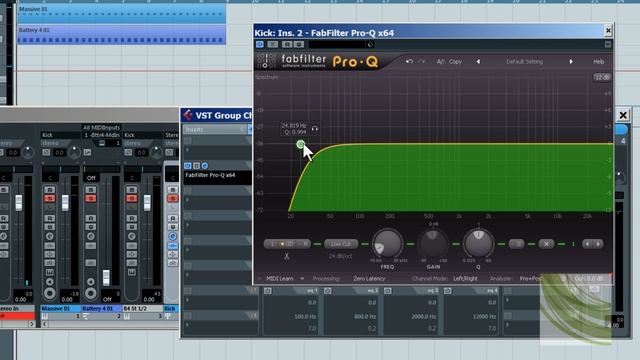The image size is (640, 360).
Task: Solo the band with headphones icon
Action: 315,128
